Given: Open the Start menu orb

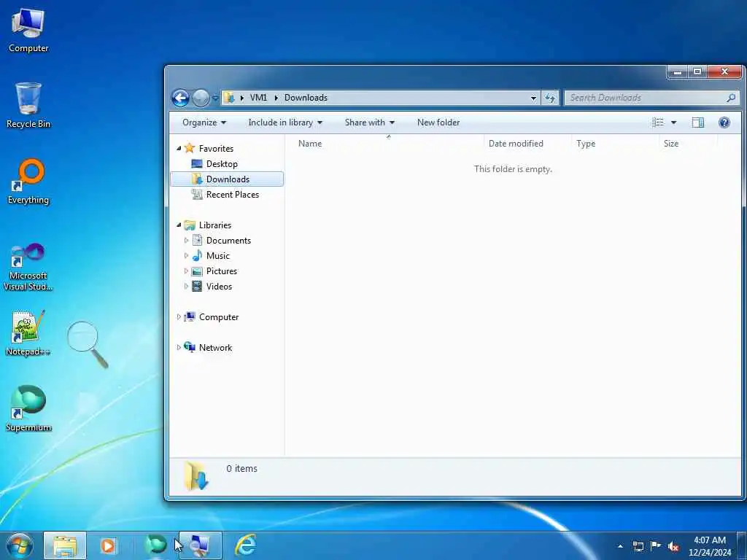Looking at the screenshot, I should pyautogui.click(x=20, y=545).
